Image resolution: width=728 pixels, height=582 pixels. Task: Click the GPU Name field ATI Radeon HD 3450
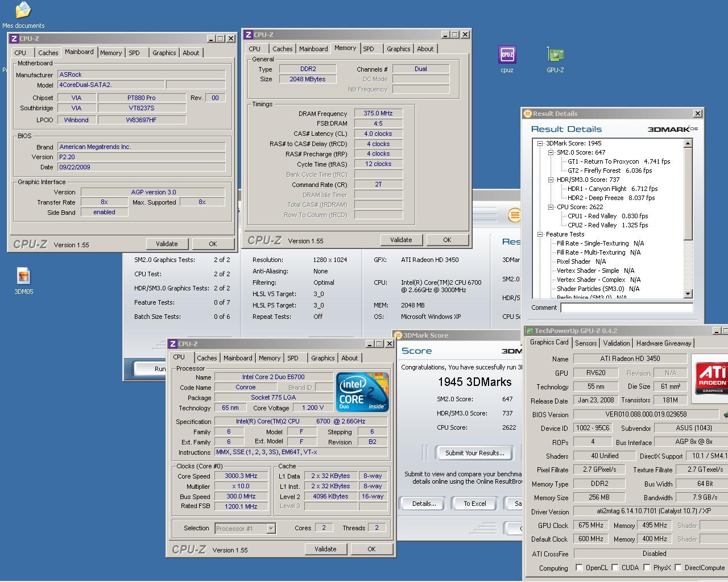click(x=630, y=359)
